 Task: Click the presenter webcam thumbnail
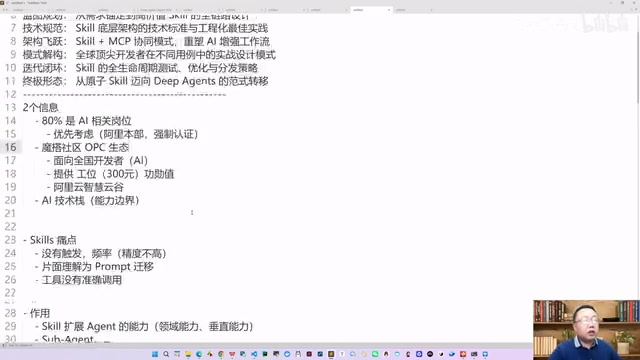click(586, 330)
